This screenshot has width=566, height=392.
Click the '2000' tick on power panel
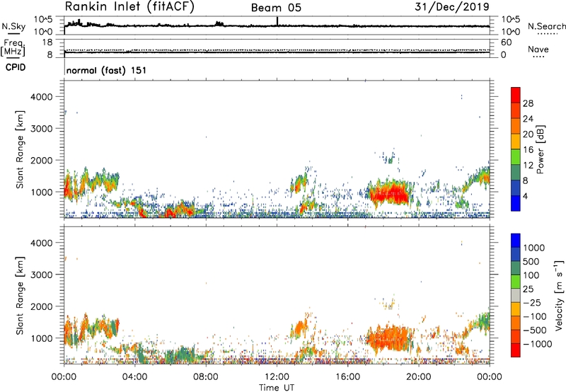pos(42,160)
